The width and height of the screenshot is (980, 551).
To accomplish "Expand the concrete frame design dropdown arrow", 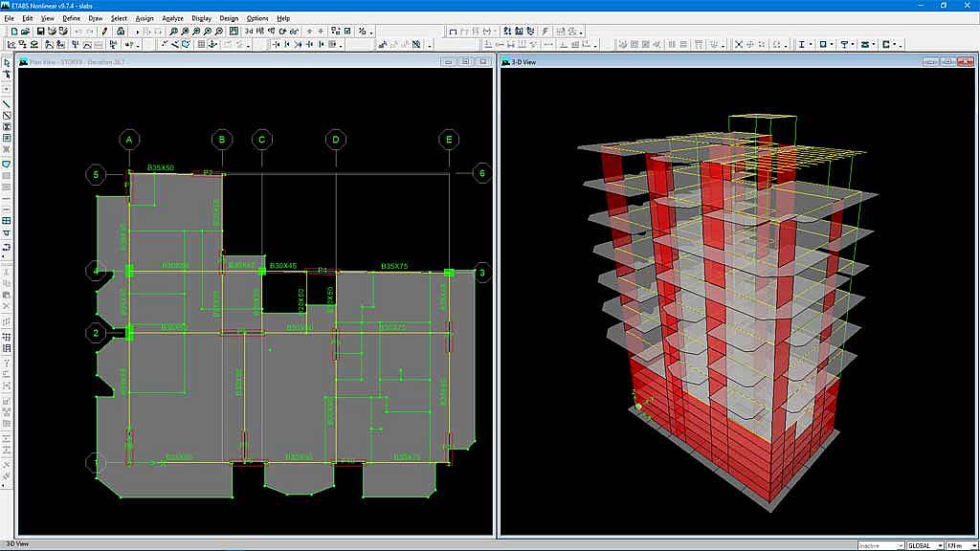I will tap(832, 44).
